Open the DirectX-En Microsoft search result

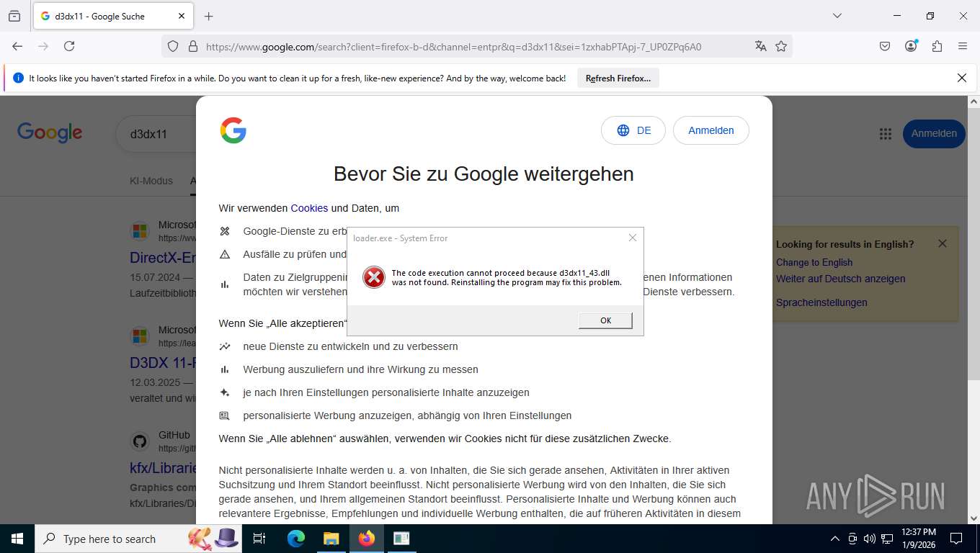[x=163, y=258]
